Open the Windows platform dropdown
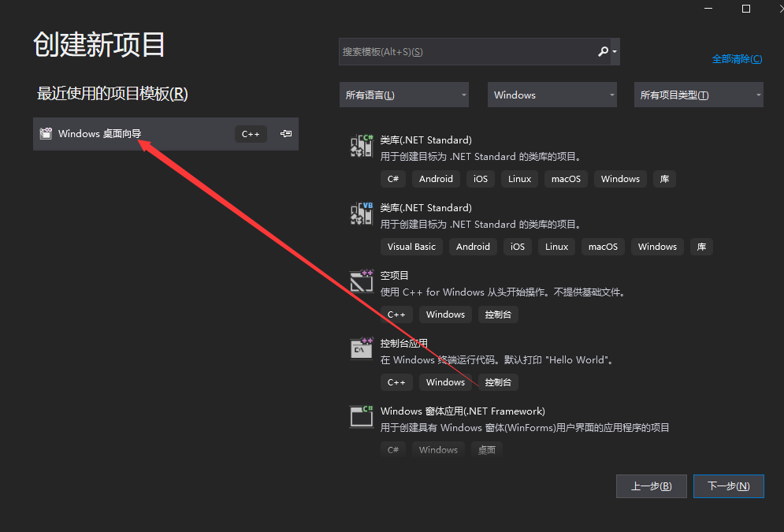Image resolution: width=784 pixels, height=532 pixels. (x=552, y=95)
